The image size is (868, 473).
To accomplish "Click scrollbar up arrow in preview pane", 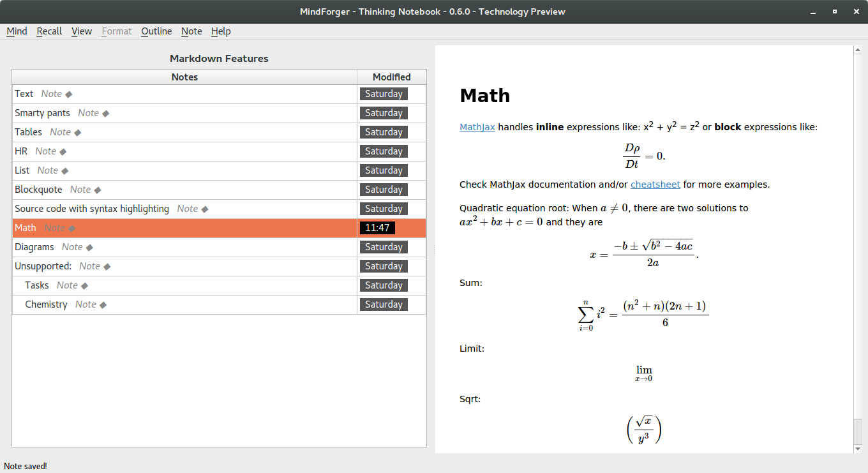I will coord(858,50).
